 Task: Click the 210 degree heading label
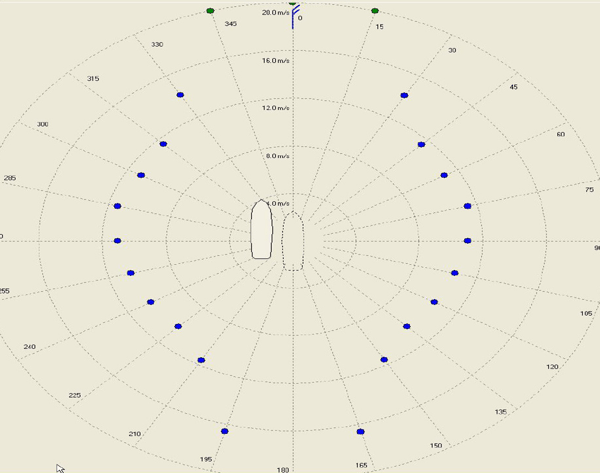pyautogui.click(x=135, y=434)
